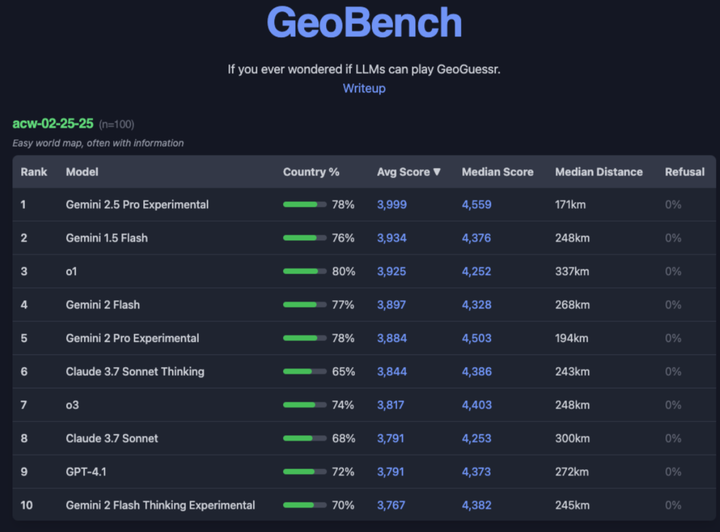The image size is (720, 532).
Task: Sort table by Model column header
Action: click(82, 172)
